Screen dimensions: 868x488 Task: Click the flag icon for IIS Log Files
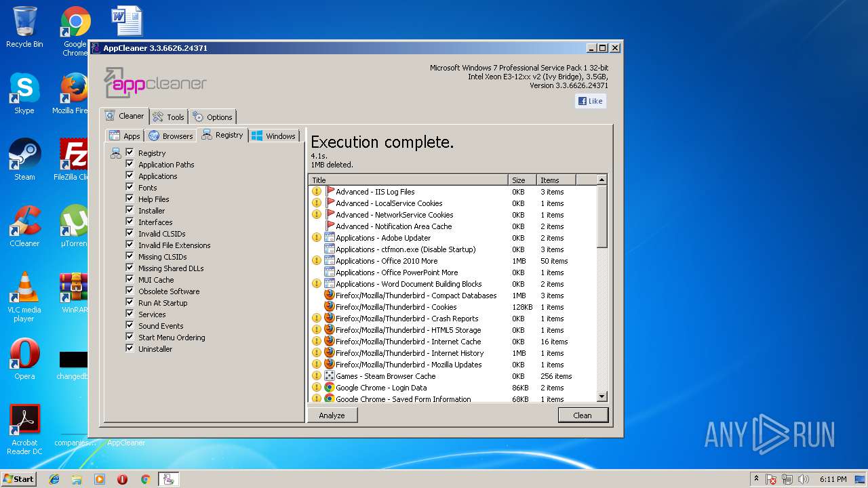click(330, 192)
